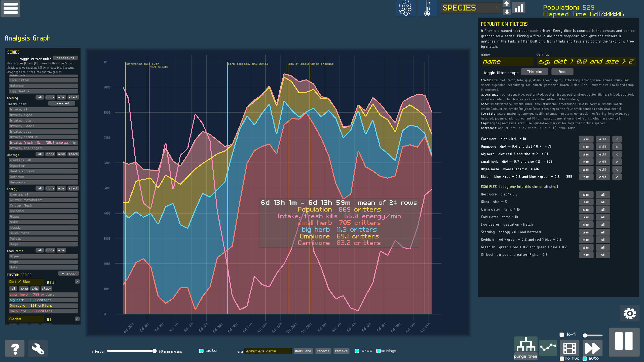Toggle the graph auto checkbox
644x362 pixels.
(201, 351)
